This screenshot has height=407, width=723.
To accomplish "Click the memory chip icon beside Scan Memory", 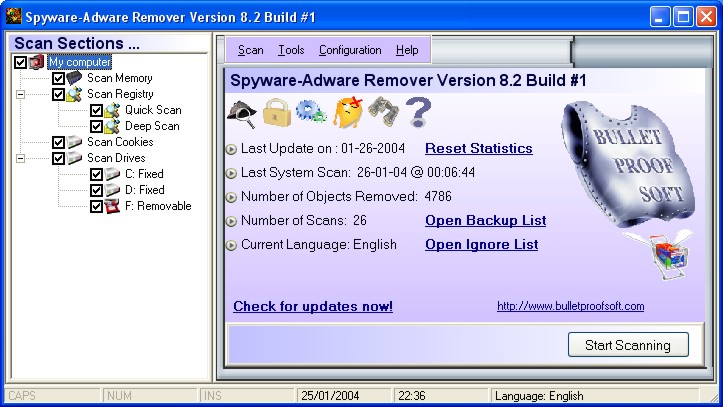I will pyautogui.click(x=74, y=78).
